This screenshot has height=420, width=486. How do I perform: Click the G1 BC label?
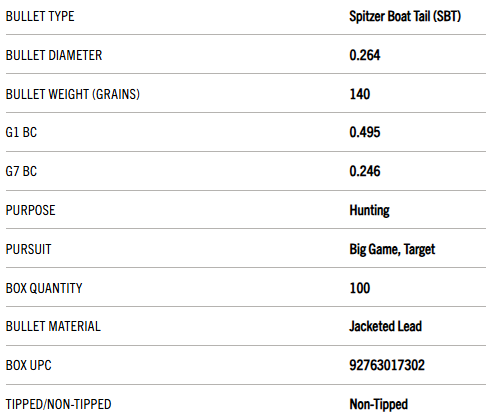[21, 133]
